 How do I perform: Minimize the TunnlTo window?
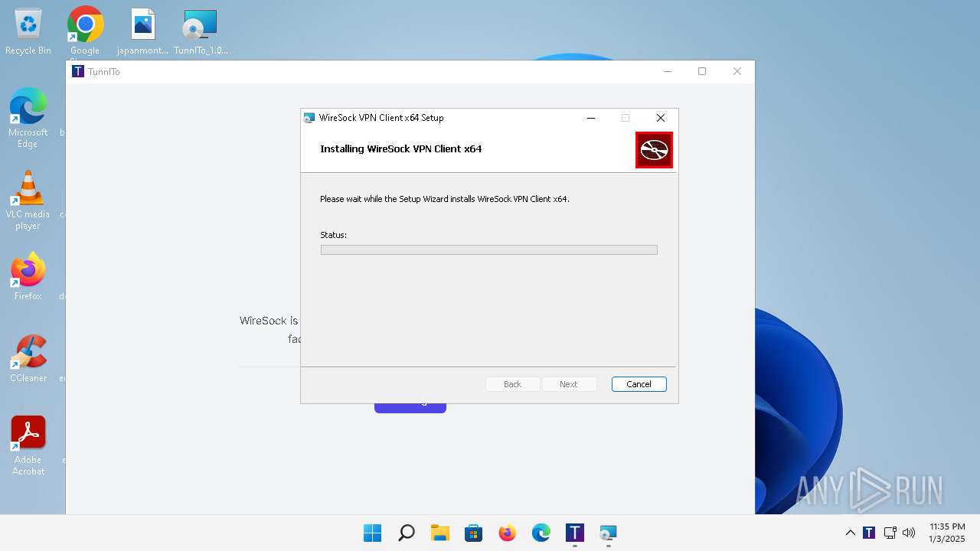tap(668, 71)
